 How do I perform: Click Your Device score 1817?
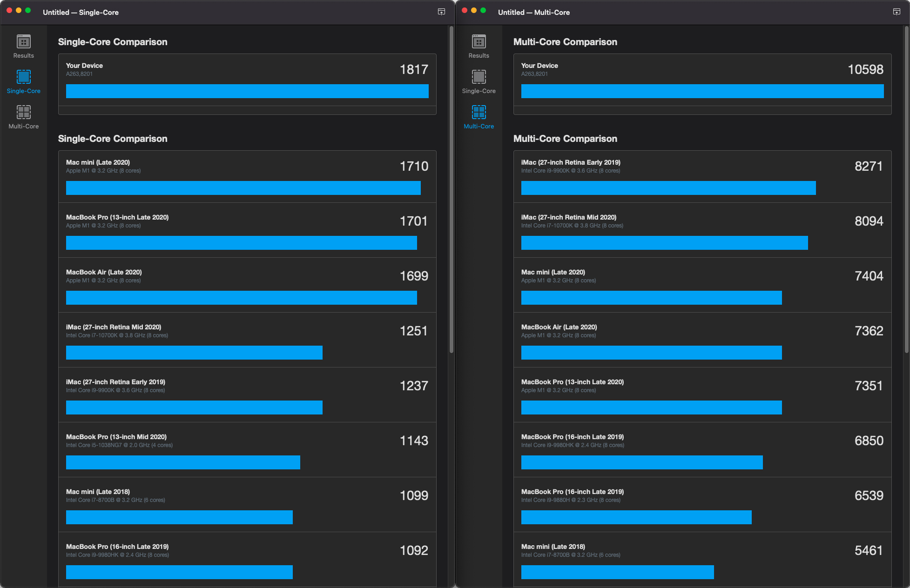pyautogui.click(x=414, y=69)
